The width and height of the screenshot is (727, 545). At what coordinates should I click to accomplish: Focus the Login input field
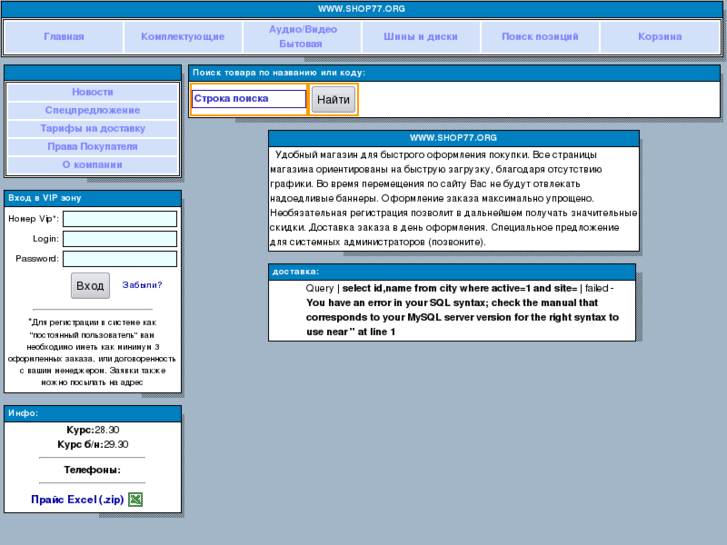pyautogui.click(x=120, y=239)
